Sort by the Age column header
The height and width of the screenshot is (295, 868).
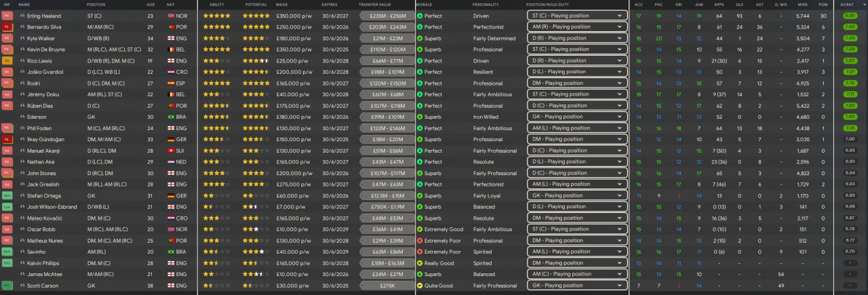[x=151, y=5]
